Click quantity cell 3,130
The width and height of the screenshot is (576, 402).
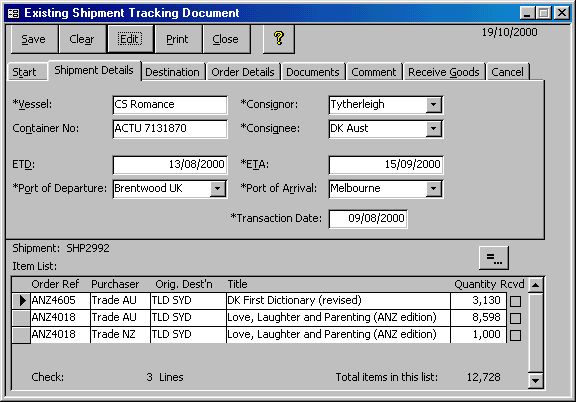[479, 301]
